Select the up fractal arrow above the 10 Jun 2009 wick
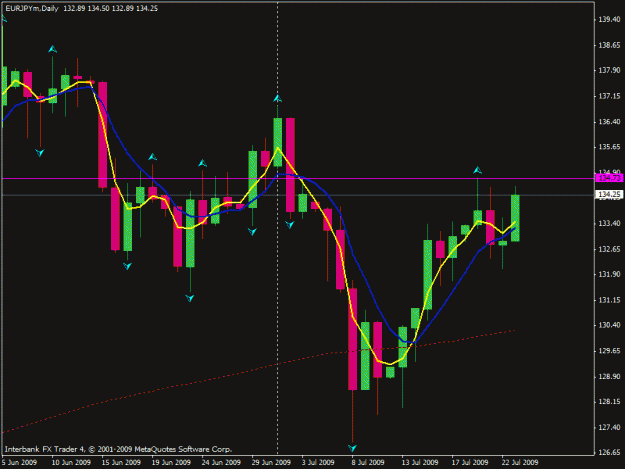 point(53,49)
